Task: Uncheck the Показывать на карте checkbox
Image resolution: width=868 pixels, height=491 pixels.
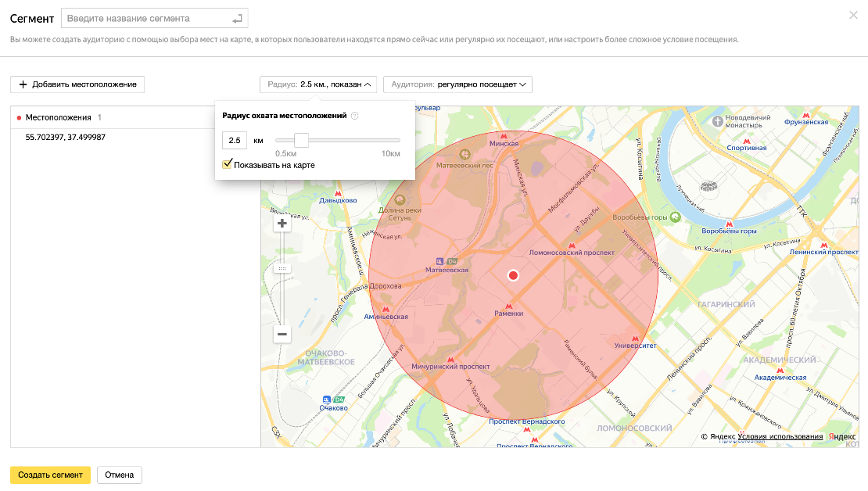Action: click(228, 164)
